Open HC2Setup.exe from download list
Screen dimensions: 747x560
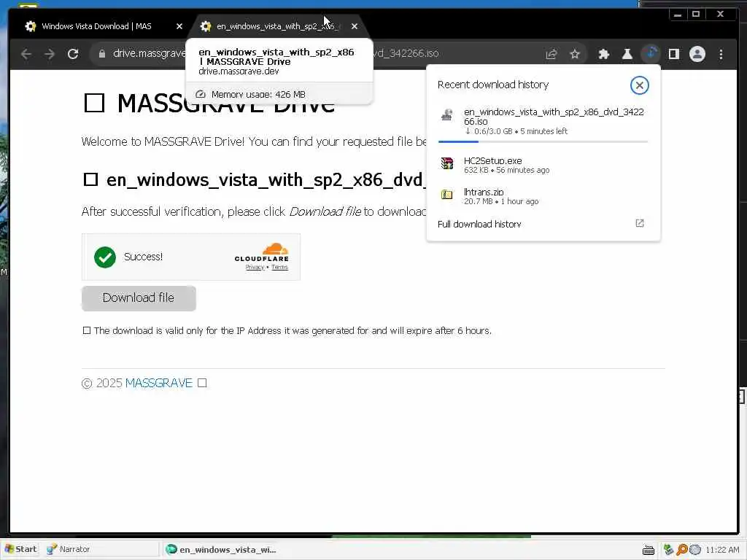[492, 161]
